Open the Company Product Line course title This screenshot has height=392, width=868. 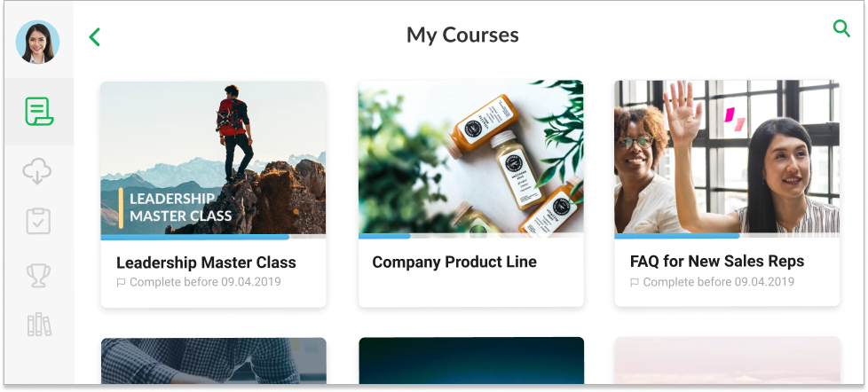(454, 262)
